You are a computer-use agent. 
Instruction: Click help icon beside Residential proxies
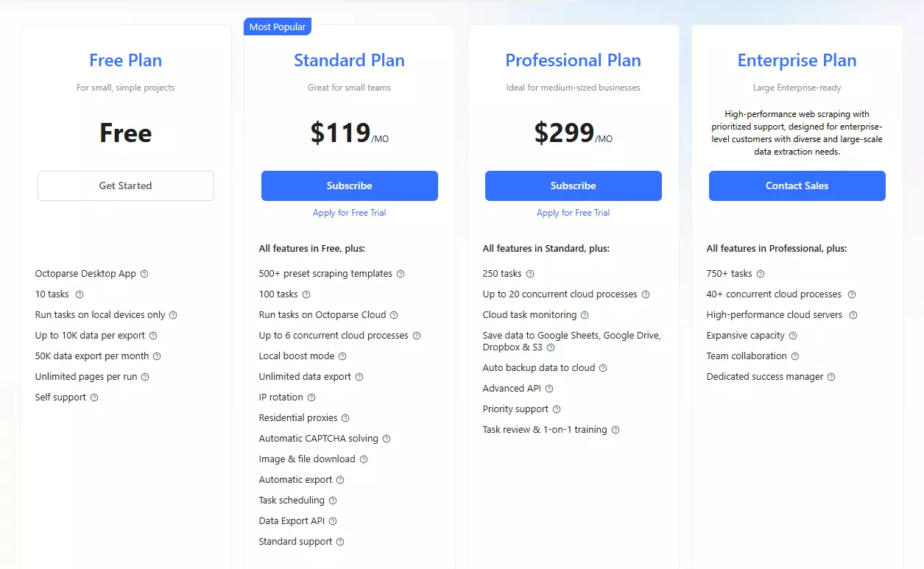pos(345,418)
